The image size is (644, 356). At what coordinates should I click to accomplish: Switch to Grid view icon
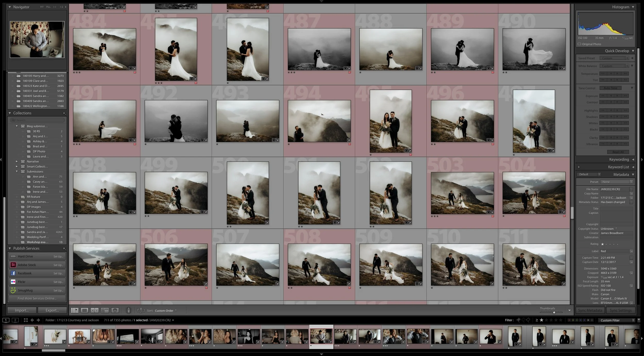pyautogui.click(x=74, y=310)
